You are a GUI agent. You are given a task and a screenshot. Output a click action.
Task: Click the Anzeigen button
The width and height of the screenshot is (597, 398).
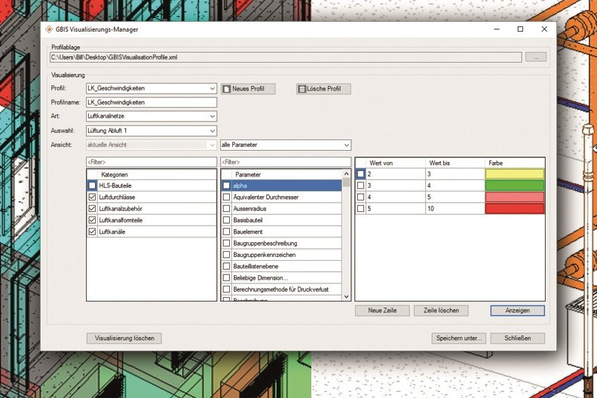(517, 310)
